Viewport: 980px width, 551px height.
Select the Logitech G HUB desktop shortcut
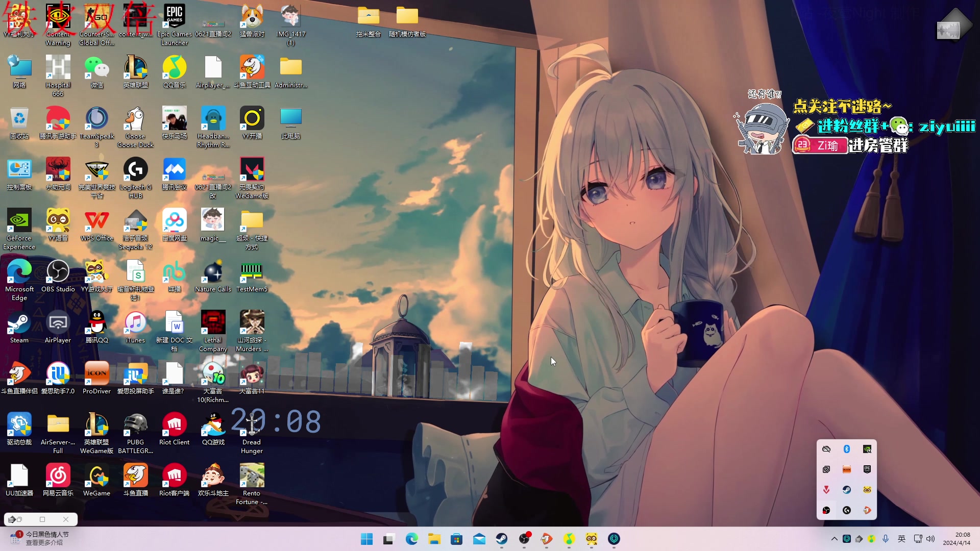(x=136, y=178)
